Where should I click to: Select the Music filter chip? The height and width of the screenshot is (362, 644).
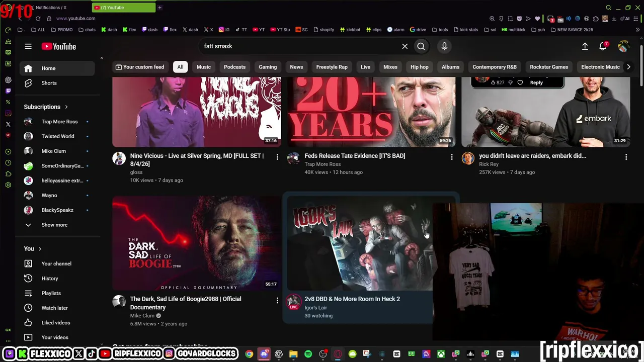point(204,67)
